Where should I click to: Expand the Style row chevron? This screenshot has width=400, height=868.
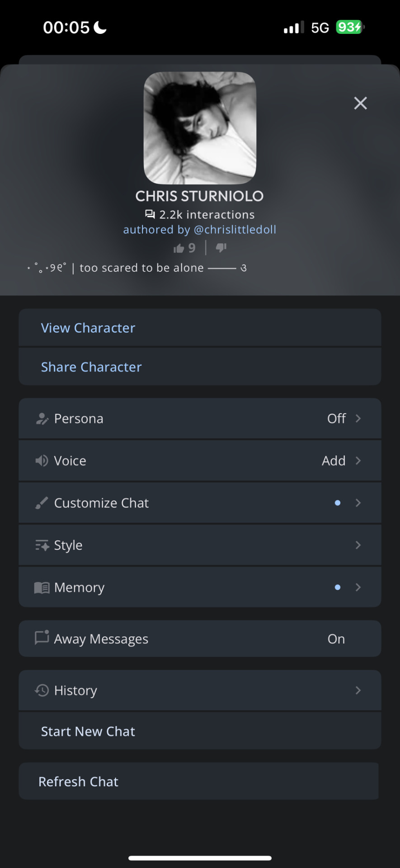[358, 545]
